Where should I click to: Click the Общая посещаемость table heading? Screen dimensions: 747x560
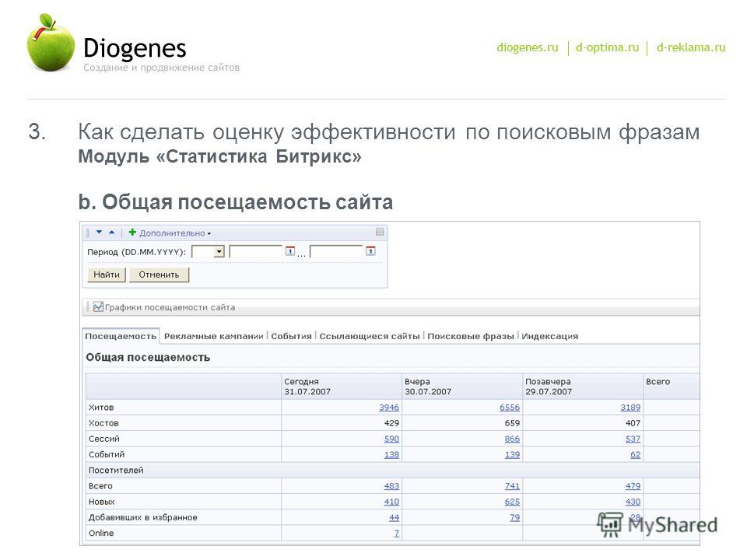(148, 357)
